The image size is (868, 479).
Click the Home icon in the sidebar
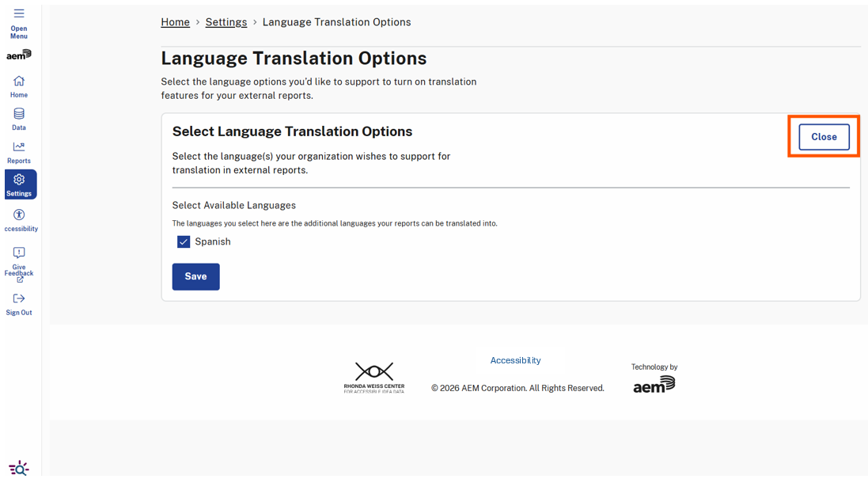[18, 81]
